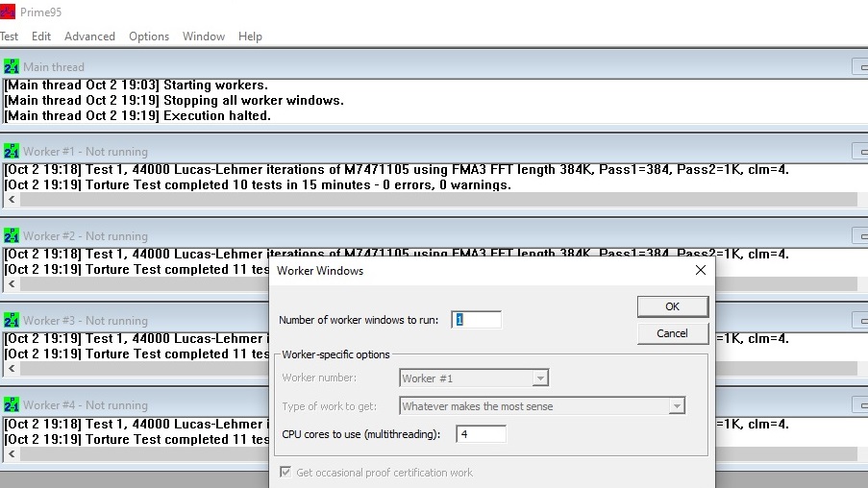Open the Window menu
This screenshot has width=868, height=488.
204,37
